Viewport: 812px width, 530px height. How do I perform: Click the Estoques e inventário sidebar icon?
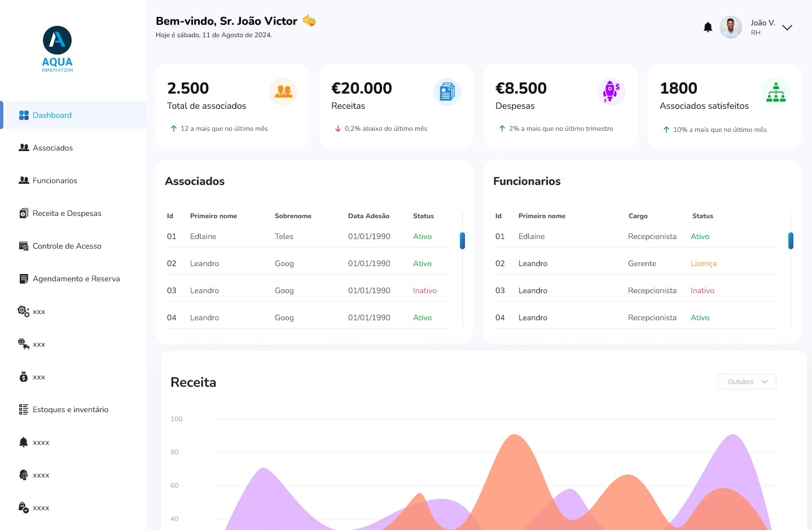pyautogui.click(x=24, y=409)
